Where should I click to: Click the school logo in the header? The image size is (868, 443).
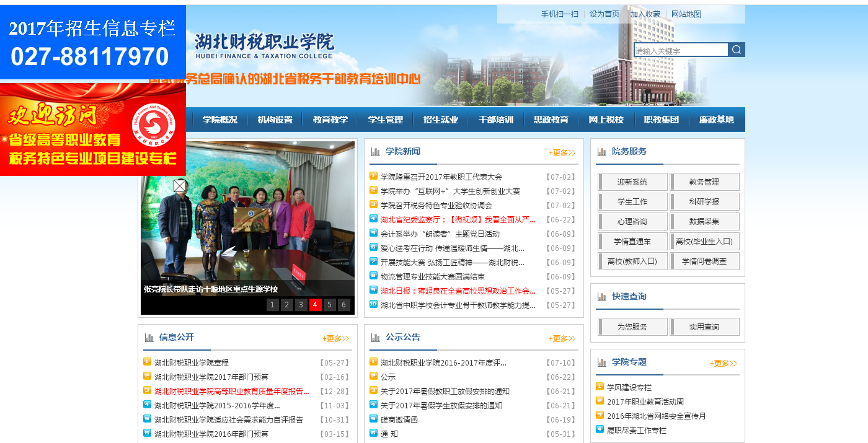(264, 46)
